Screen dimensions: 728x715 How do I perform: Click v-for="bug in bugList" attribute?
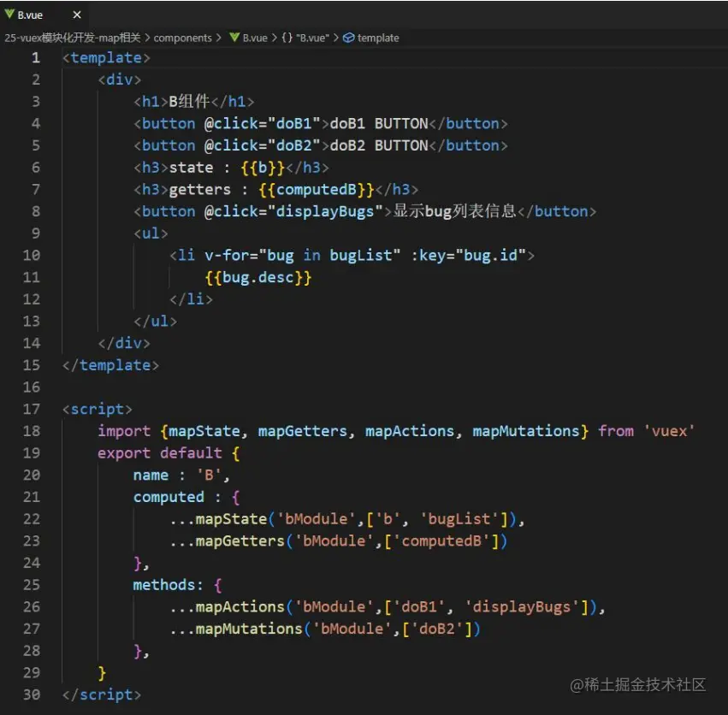[302, 256]
